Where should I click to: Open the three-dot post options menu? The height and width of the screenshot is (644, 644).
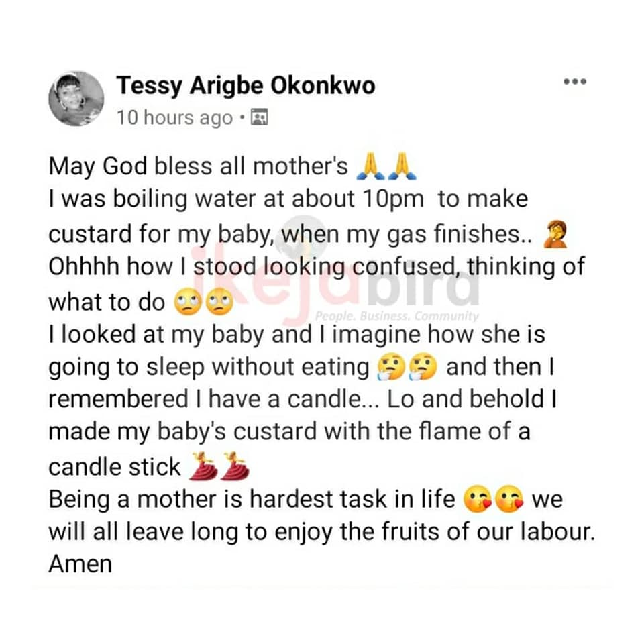click(x=575, y=83)
